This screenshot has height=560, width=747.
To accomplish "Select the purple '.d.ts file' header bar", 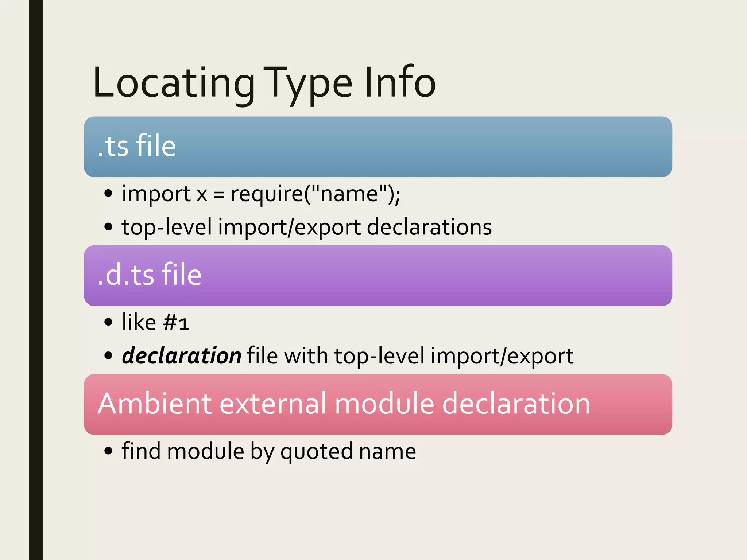I will coord(378,275).
